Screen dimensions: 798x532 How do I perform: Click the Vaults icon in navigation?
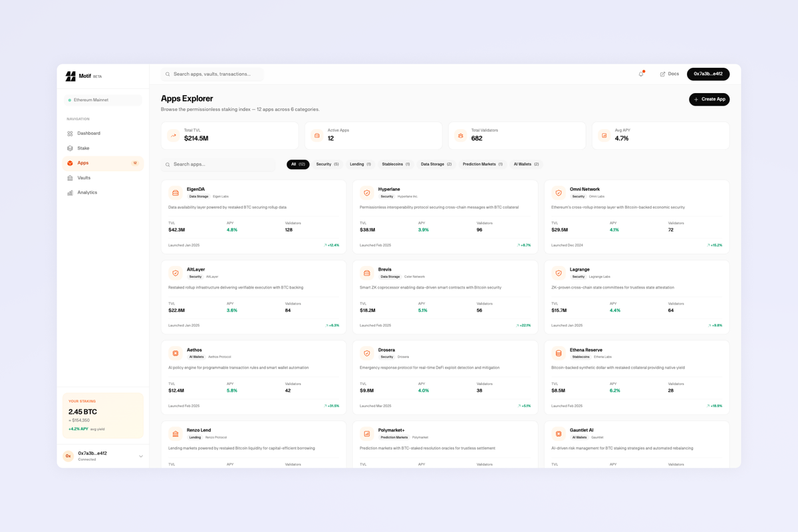(69, 177)
